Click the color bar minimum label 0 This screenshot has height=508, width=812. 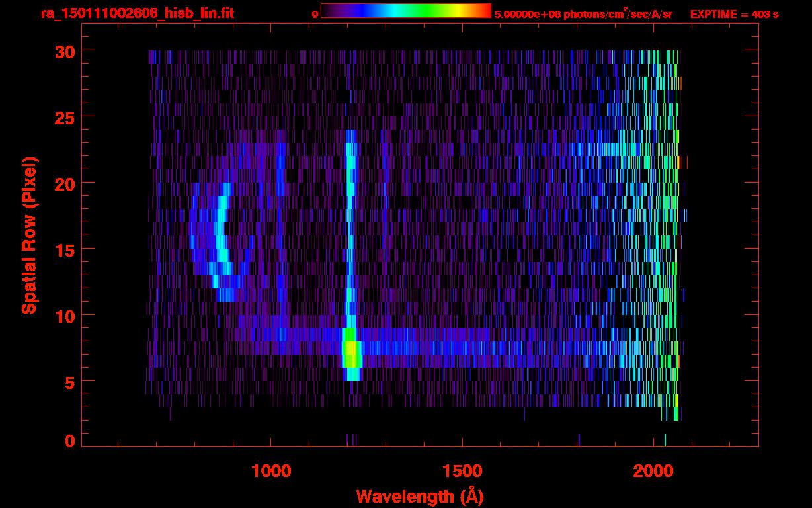pyautogui.click(x=315, y=14)
